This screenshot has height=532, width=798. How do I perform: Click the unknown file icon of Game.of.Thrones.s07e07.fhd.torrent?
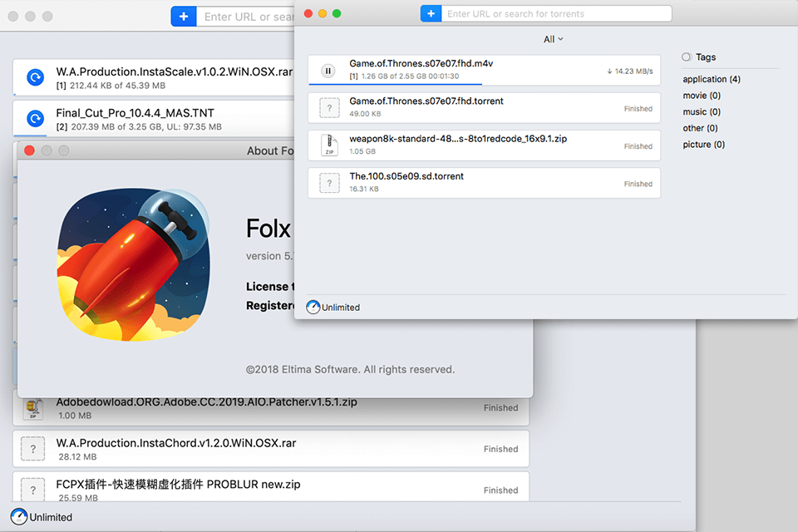click(x=329, y=108)
